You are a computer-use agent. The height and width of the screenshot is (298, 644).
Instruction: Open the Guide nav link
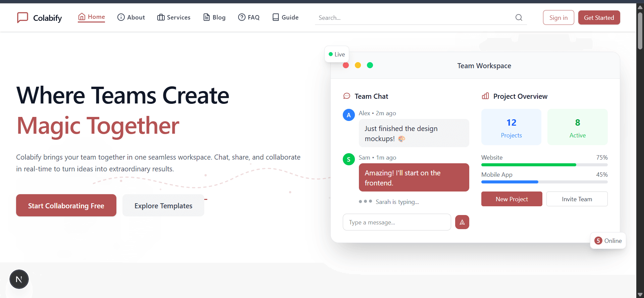point(285,17)
